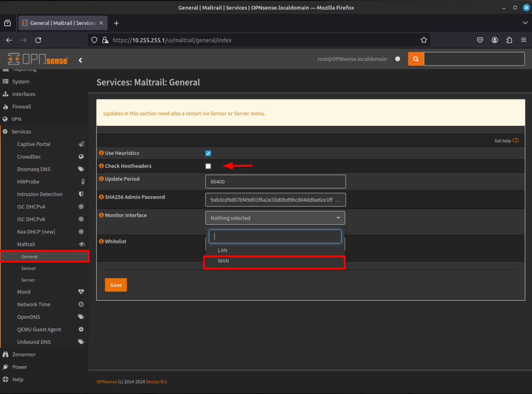Screen dimensions: 532x394
Task: Click the Dnsmasq DNS tags icon
Action: [81, 169]
